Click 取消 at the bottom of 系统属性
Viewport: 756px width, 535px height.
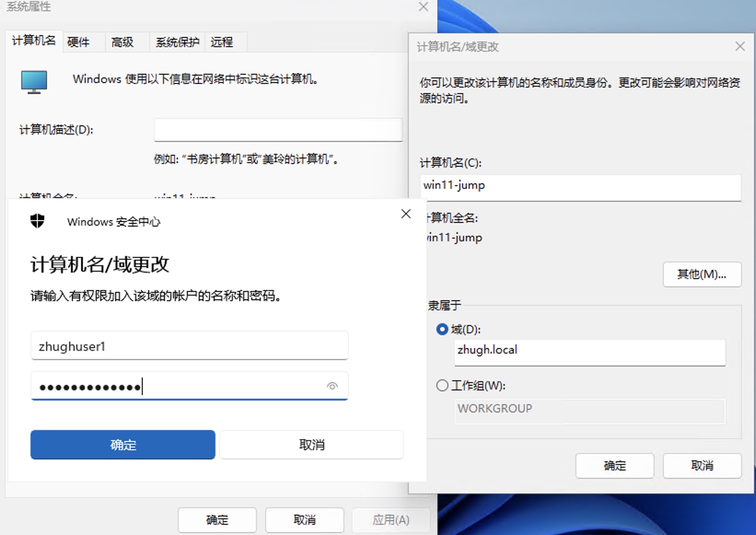pos(305,520)
